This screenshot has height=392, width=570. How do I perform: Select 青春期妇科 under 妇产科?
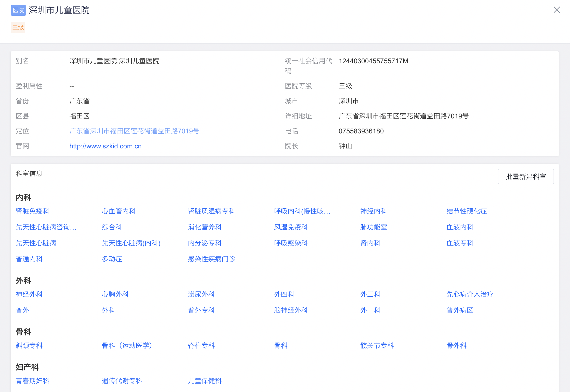(x=32, y=381)
